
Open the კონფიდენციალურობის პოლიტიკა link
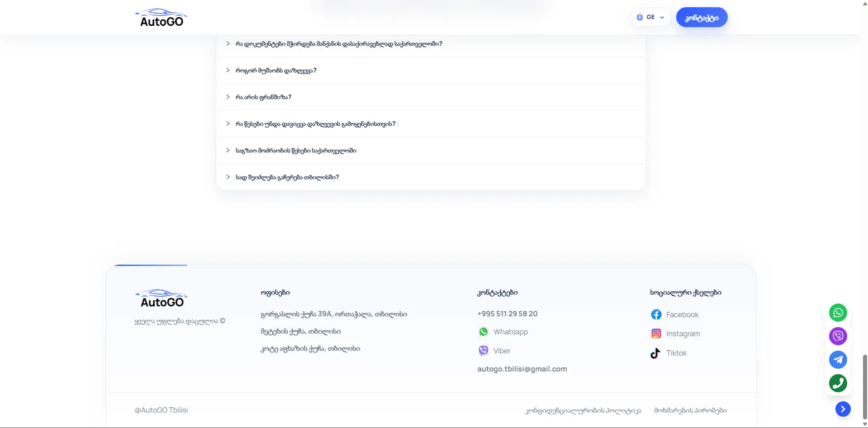583,410
